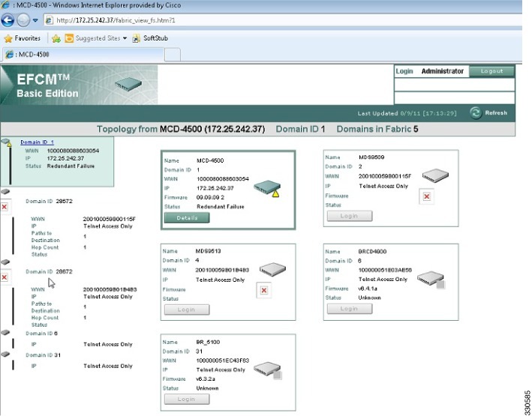Image resolution: width=532 pixels, height=416 pixels.
Task: Click the Refresh label text
Action: [496, 113]
